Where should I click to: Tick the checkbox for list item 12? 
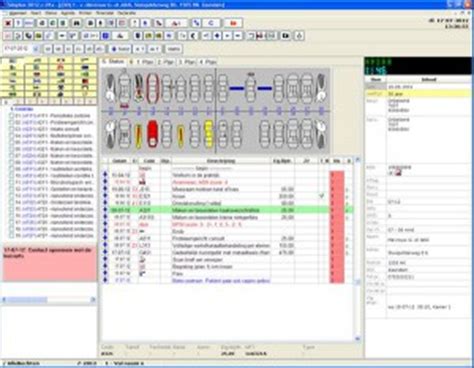12,189
